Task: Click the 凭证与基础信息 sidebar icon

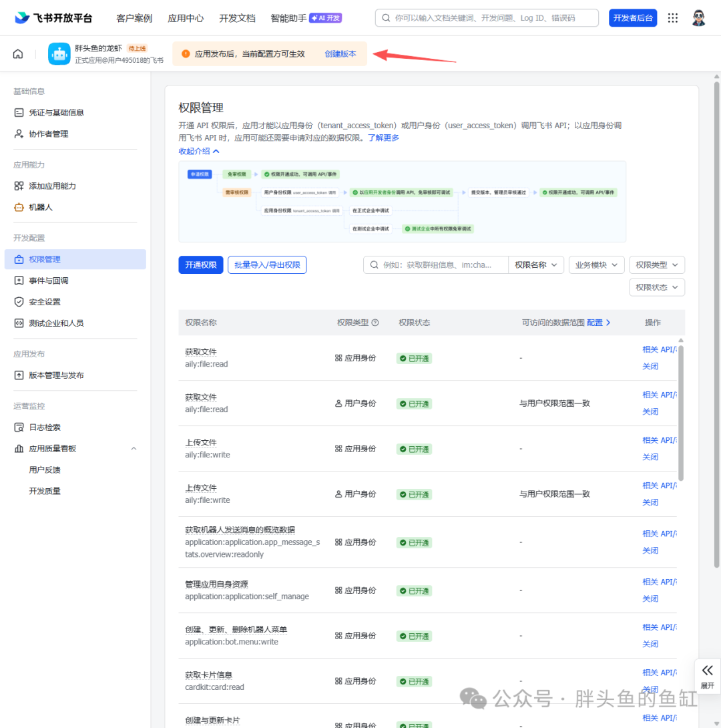Action: click(x=19, y=113)
